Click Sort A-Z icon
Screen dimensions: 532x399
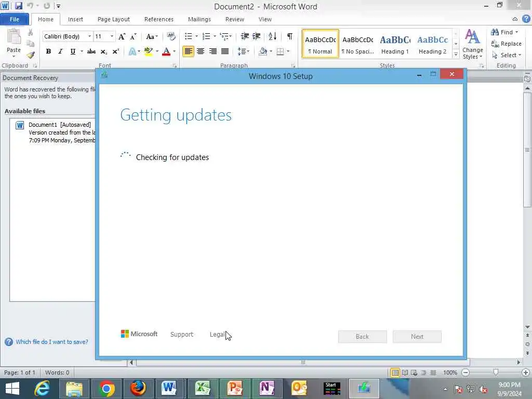(x=272, y=36)
